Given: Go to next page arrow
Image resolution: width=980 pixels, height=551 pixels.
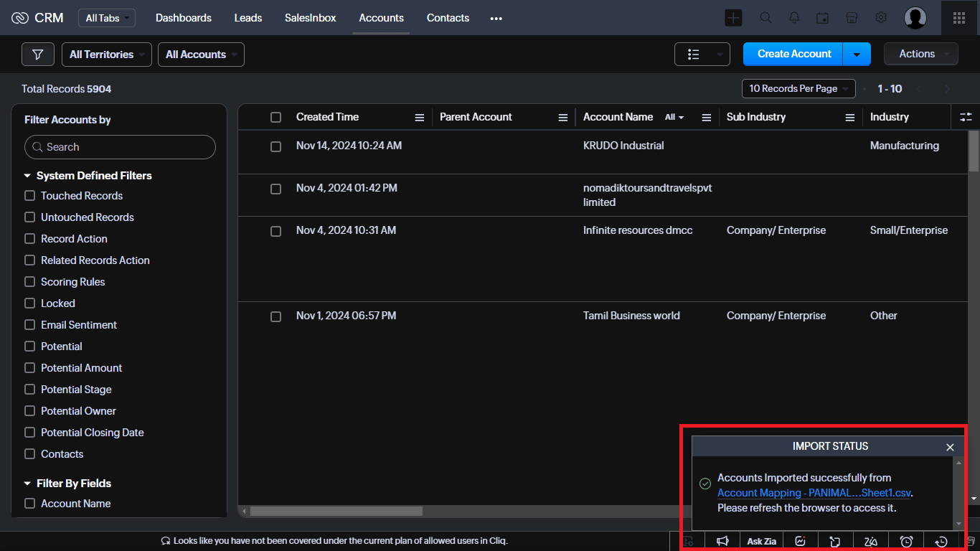Looking at the screenshot, I should (948, 89).
